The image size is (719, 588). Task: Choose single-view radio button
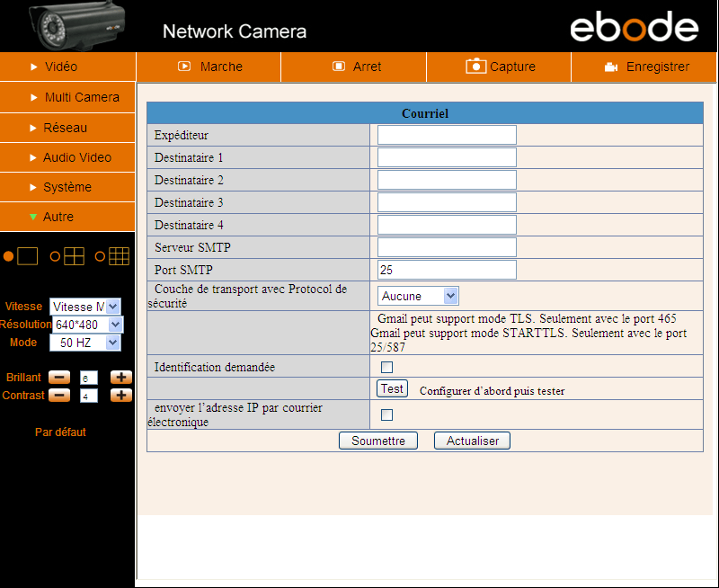tap(8, 256)
